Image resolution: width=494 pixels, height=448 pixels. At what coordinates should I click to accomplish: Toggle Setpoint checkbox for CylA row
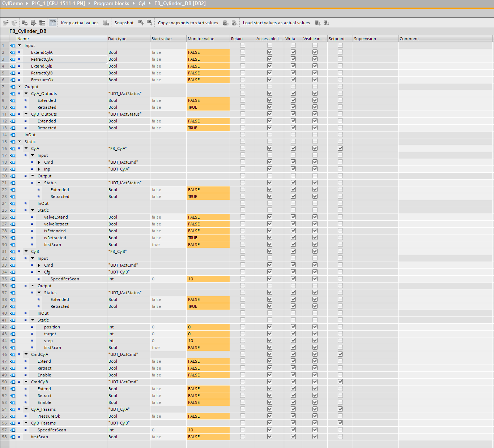340,148
